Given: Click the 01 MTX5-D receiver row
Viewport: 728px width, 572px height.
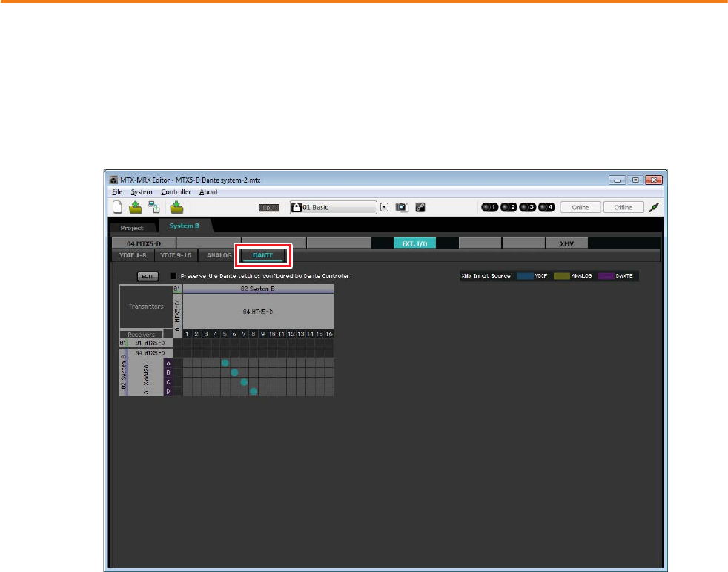Looking at the screenshot, I should coord(150,343).
